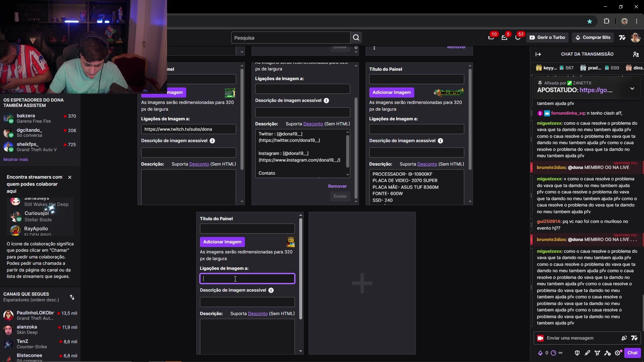Open PaulinhoLOKObr followed channel
The height and width of the screenshot is (362, 644).
pos(40,315)
